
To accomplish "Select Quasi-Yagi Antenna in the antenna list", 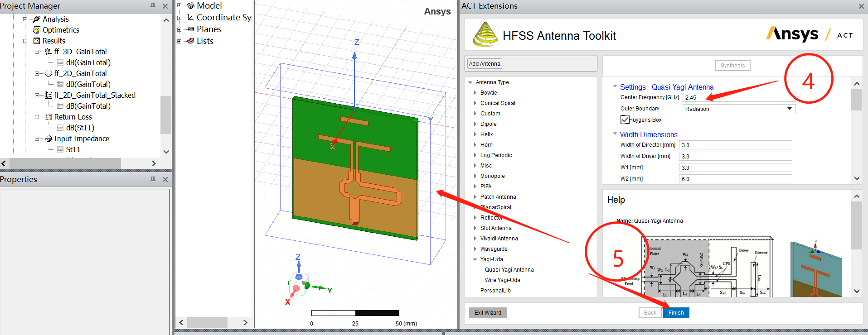I will 509,270.
